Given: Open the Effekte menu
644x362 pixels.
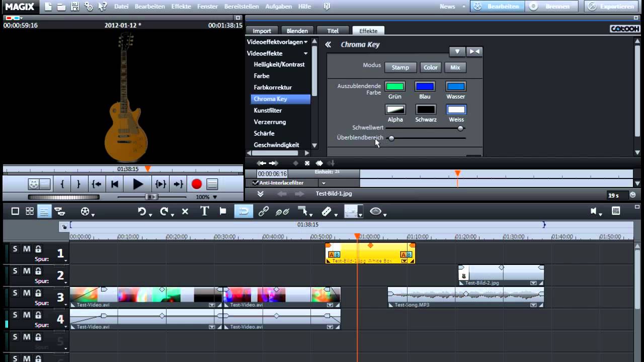Looking at the screenshot, I should pos(181,7).
